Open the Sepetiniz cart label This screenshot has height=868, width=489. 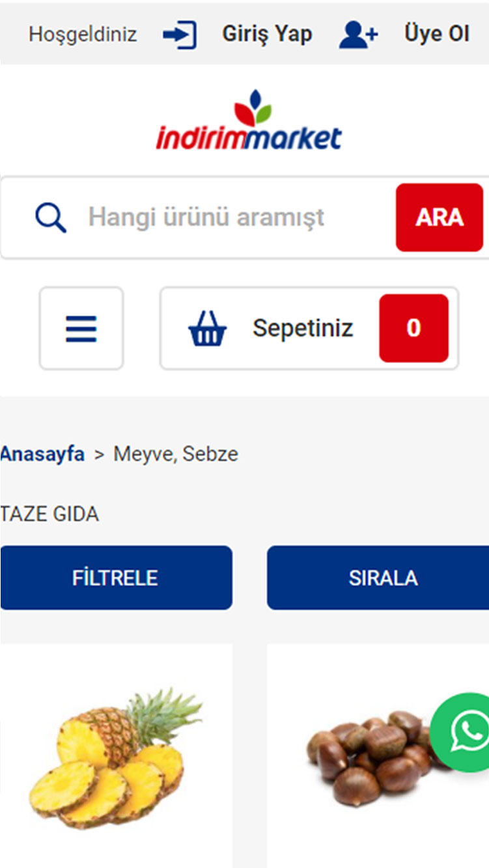(303, 328)
